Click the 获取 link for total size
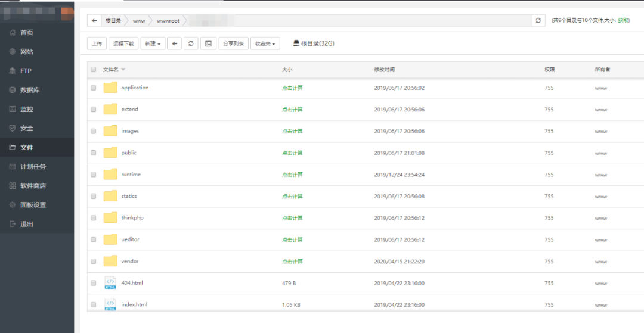 (623, 20)
